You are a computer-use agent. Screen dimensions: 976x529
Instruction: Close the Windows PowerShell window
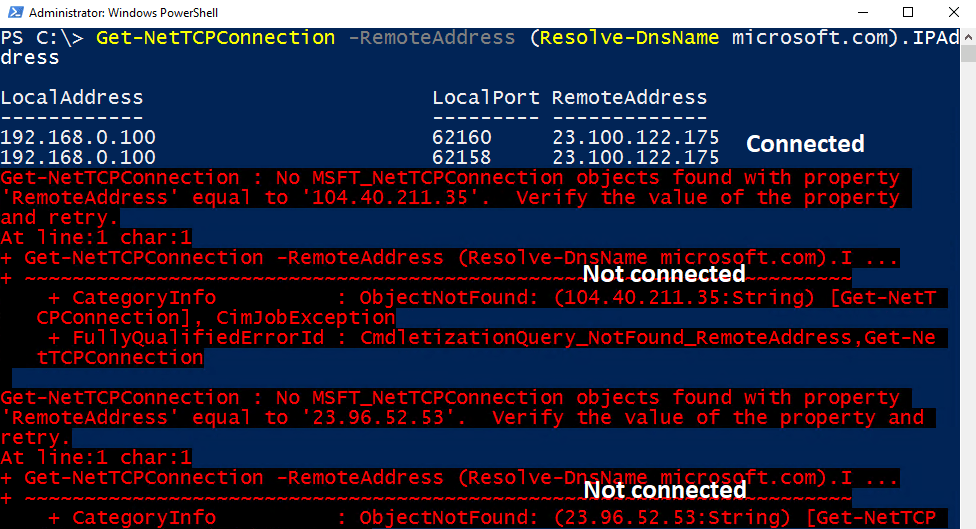[x=953, y=13]
